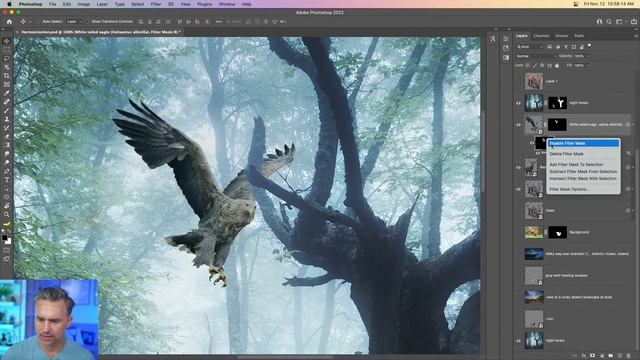The image size is (640, 360).
Task: Open the Auto-Select Layer dropdown
Action: point(74,22)
